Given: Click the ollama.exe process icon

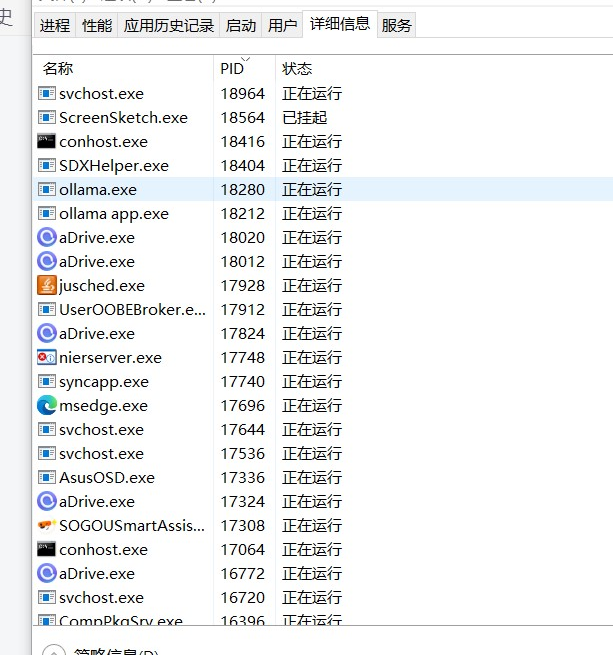Looking at the screenshot, I should click(x=46, y=189).
